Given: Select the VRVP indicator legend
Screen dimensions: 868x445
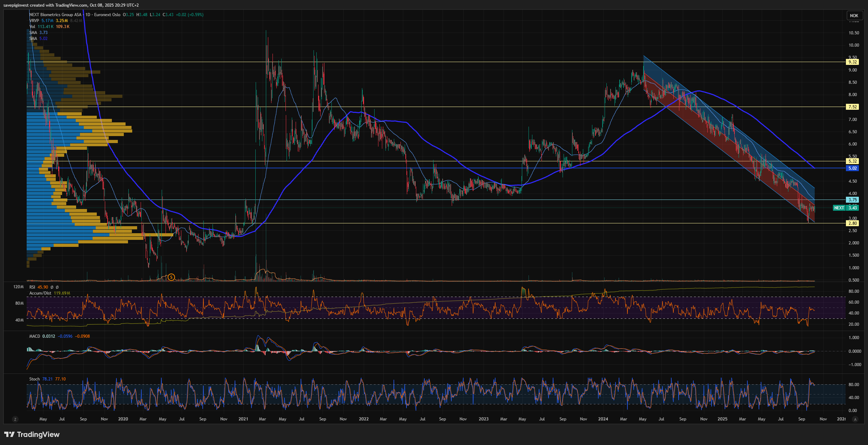Looking at the screenshot, I should click(34, 21).
